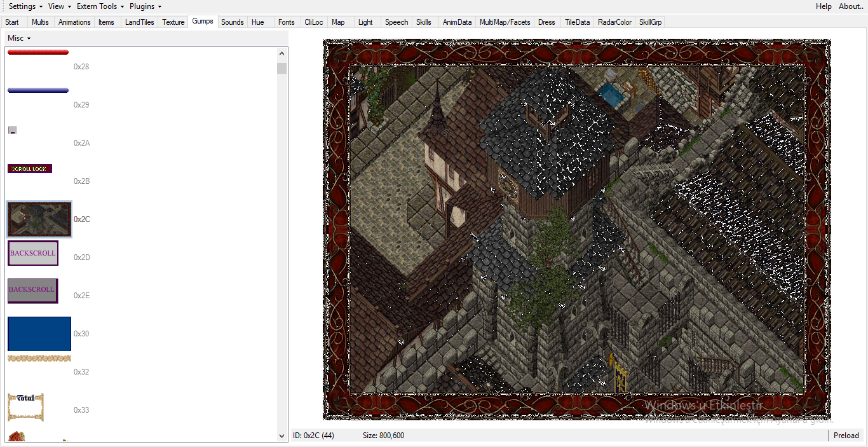Select the rope border gump 0x32
Viewport: 868px width, 447px height.
(39, 359)
